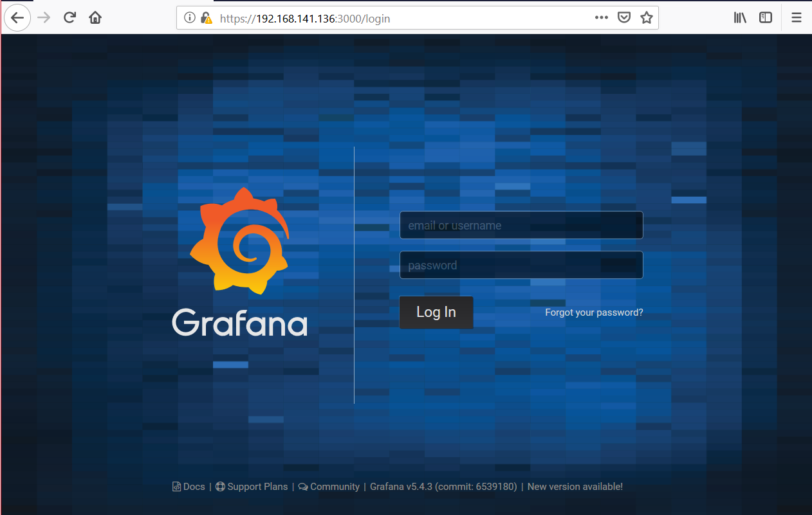Open the Forgot your password link
The image size is (812, 515).
coord(594,312)
